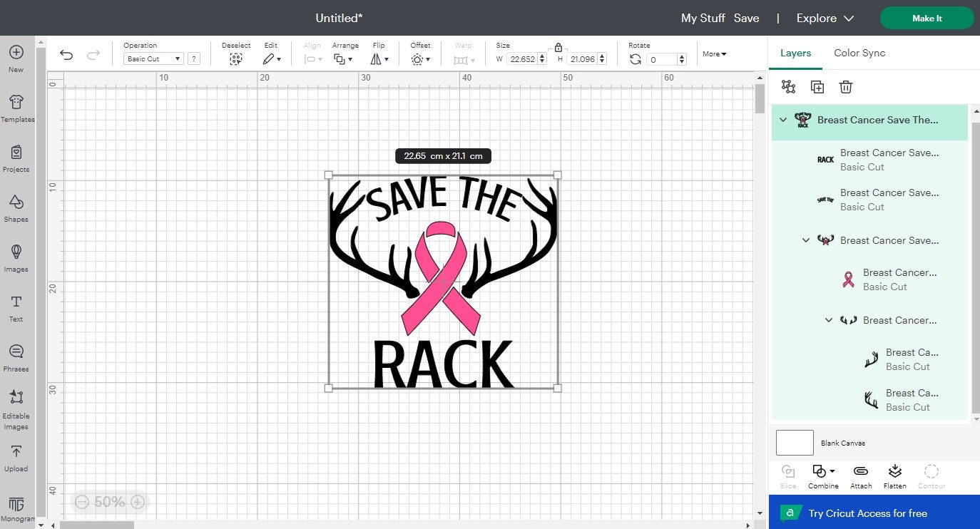Click the Make It button
980x529 pixels.
(x=927, y=18)
